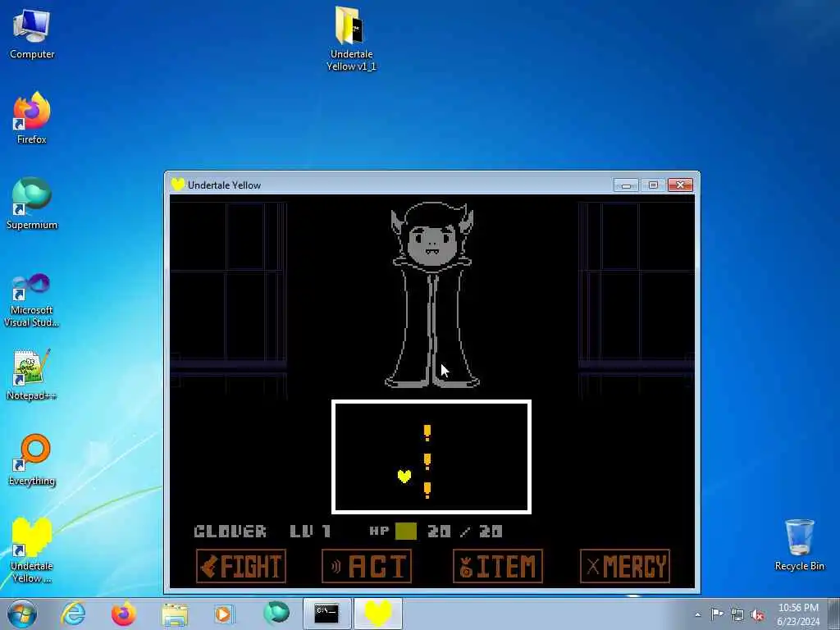Click the yellow HP bar
Image resolution: width=840 pixels, height=630 pixels.
[405, 531]
